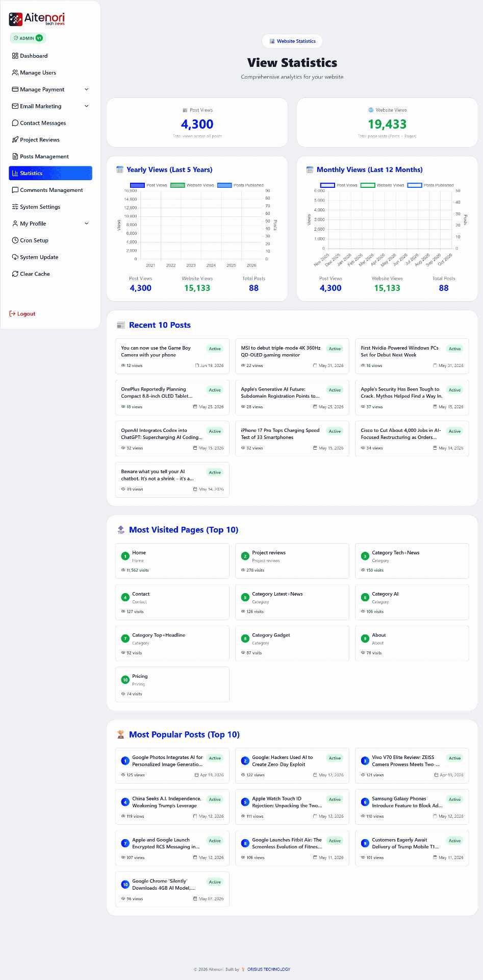Image resolution: width=483 pixels, height=980 pixels.
Task: Go to Dashboard in the sidebar
Action: coord(50,56)
